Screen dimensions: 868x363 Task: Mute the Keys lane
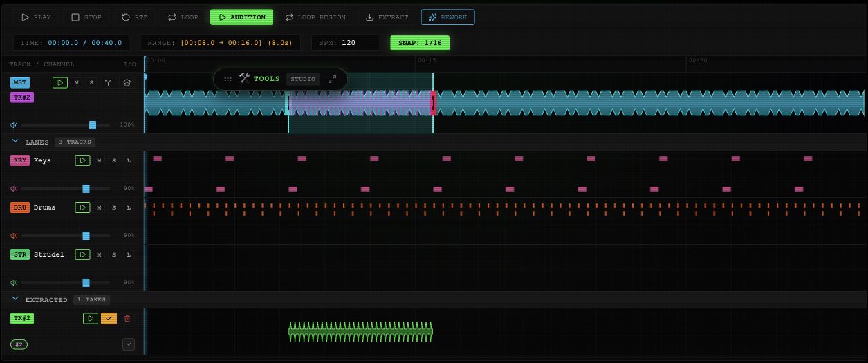[x=99, y=160]
